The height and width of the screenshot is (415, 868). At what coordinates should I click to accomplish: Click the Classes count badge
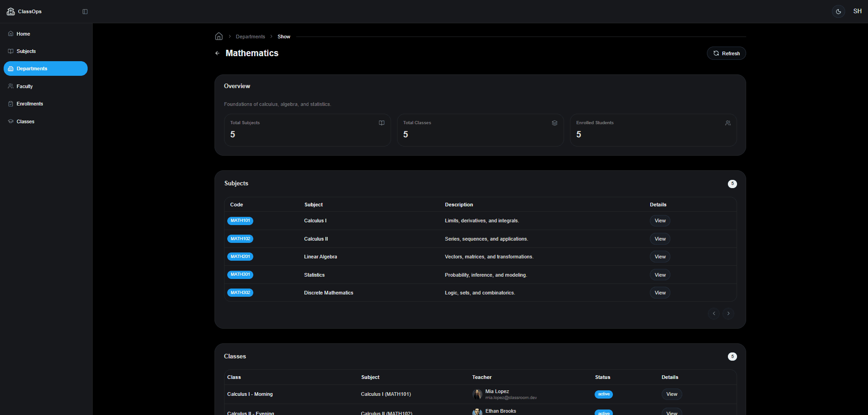tap(732, 357)
